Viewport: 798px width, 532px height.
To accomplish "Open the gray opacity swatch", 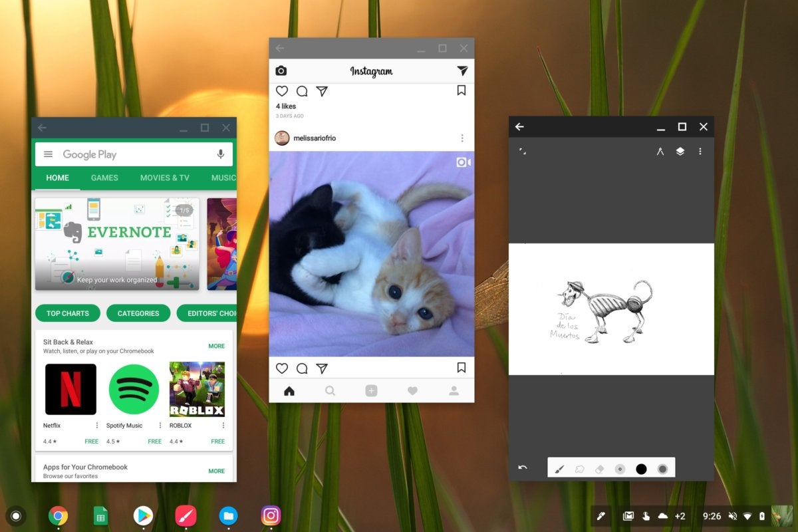I will [662, 469].
